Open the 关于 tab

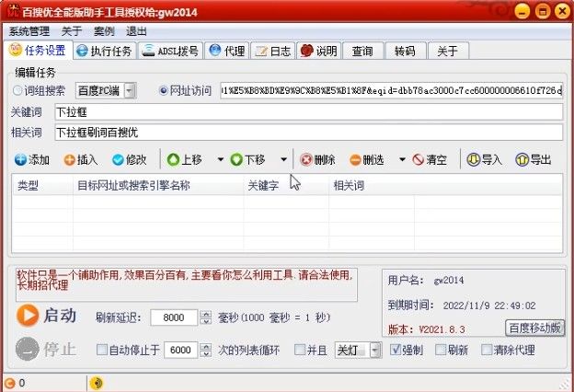[448, 51]
